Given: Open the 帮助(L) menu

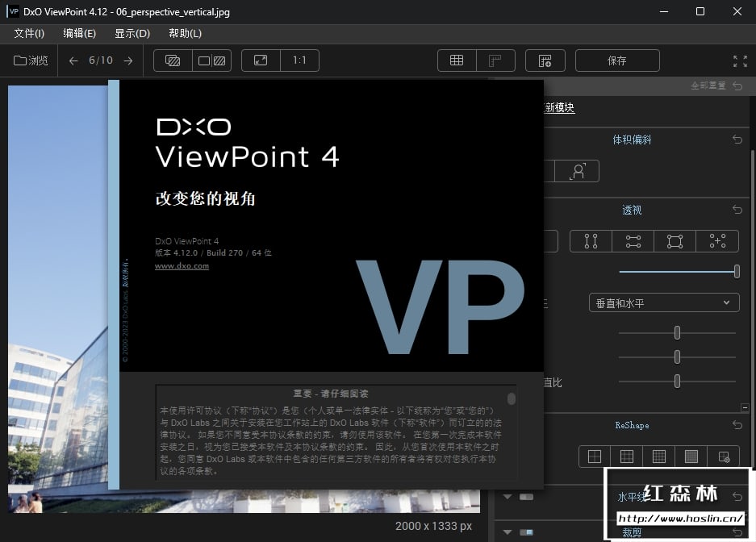Looking at the screenshot, I should pos(185,33).
